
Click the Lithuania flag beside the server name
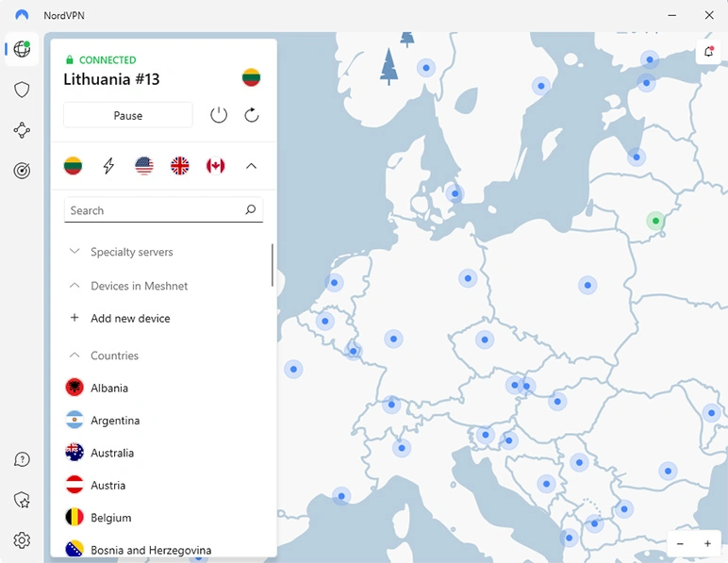click(251, 77)
